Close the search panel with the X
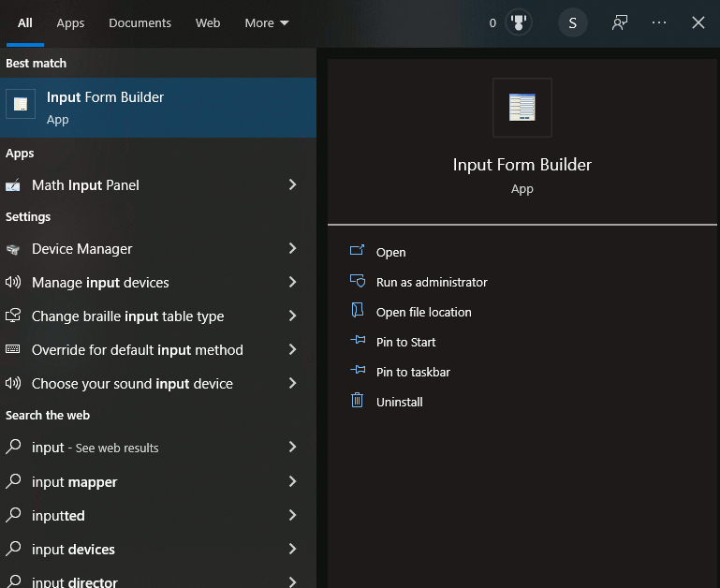720x588 pixels. [698, 22]
